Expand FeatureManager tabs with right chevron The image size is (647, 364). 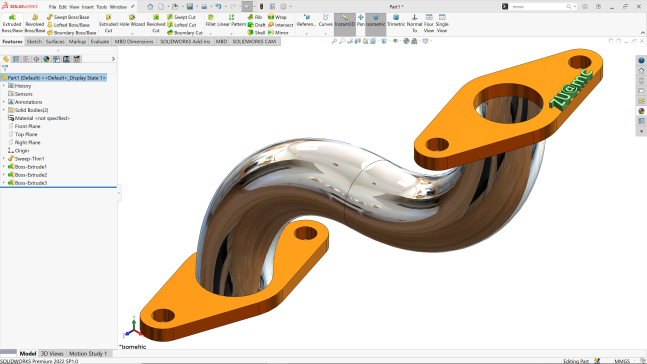click(x=113, y=59)
